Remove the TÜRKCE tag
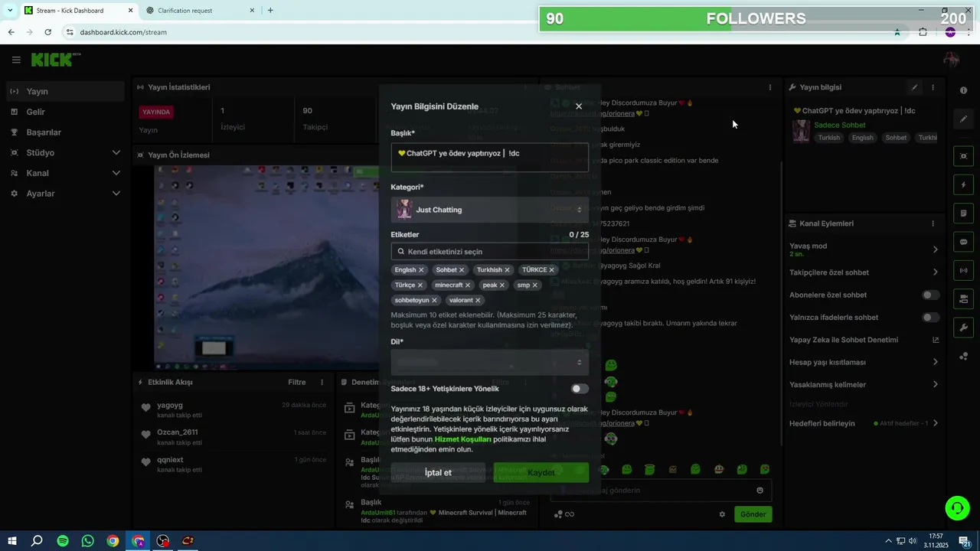 click(551, 270)
